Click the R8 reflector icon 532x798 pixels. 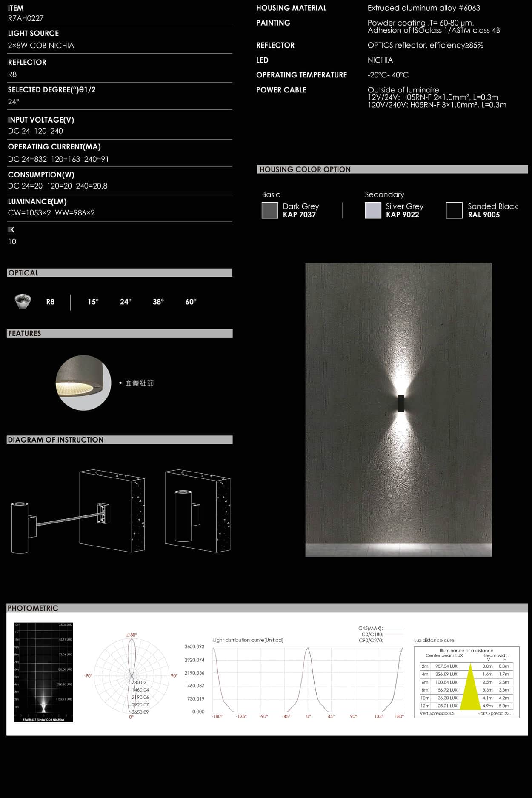[23, 301]
